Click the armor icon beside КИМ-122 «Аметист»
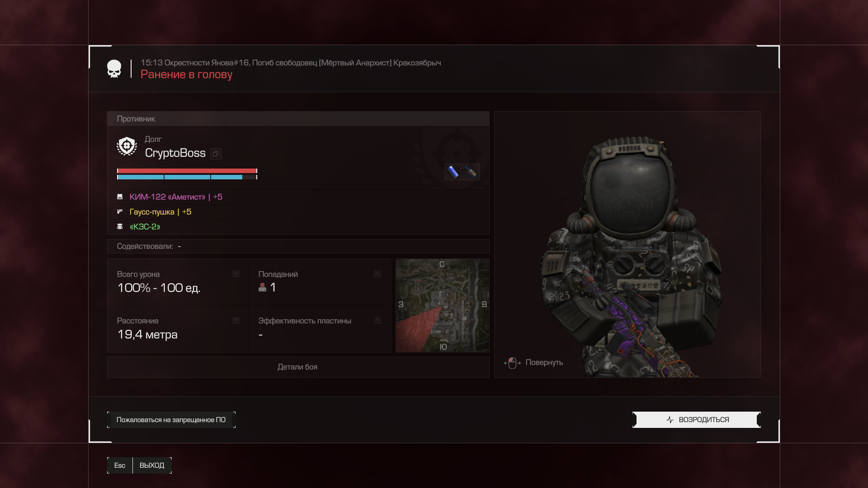 (x=120, y=197)
